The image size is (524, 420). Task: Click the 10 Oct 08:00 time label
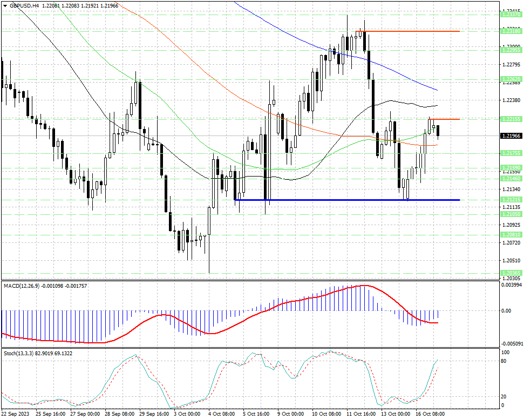pyautogui.click(x=326, y=414)
